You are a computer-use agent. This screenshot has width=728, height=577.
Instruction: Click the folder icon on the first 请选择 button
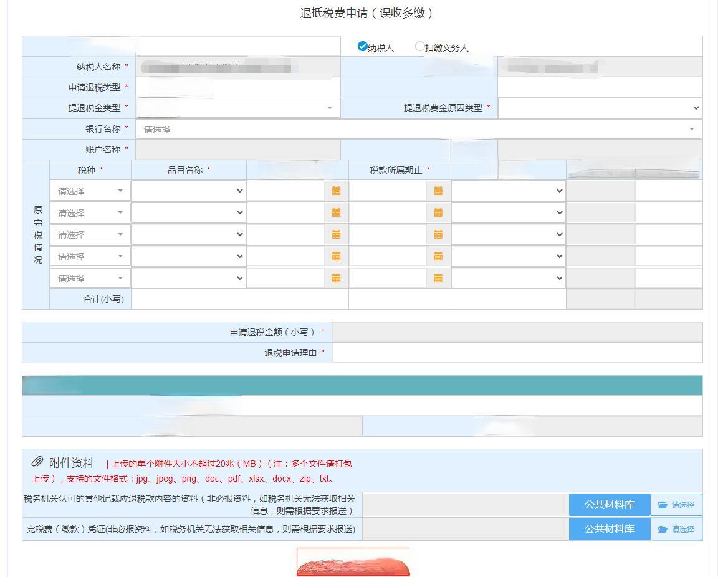click(663, 505)
